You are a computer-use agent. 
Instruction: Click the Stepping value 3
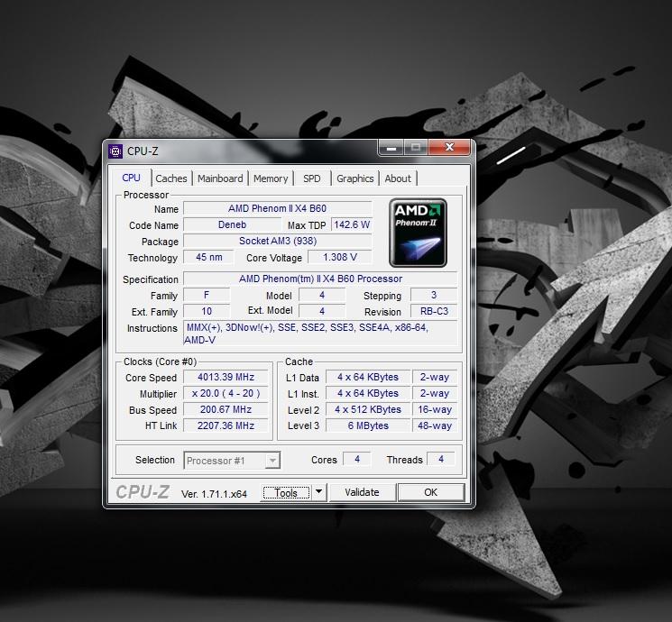point(434,295)
